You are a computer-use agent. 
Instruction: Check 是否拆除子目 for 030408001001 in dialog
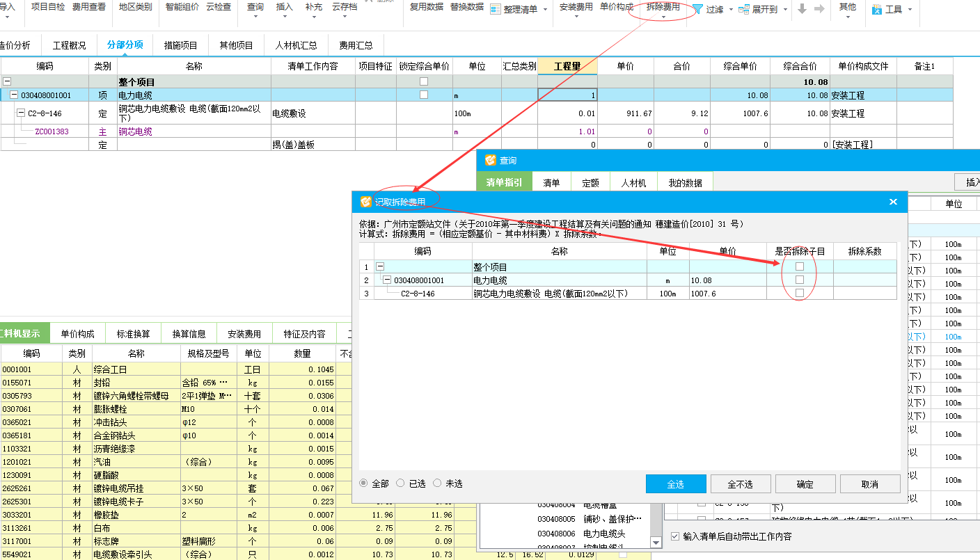[800, 280]
